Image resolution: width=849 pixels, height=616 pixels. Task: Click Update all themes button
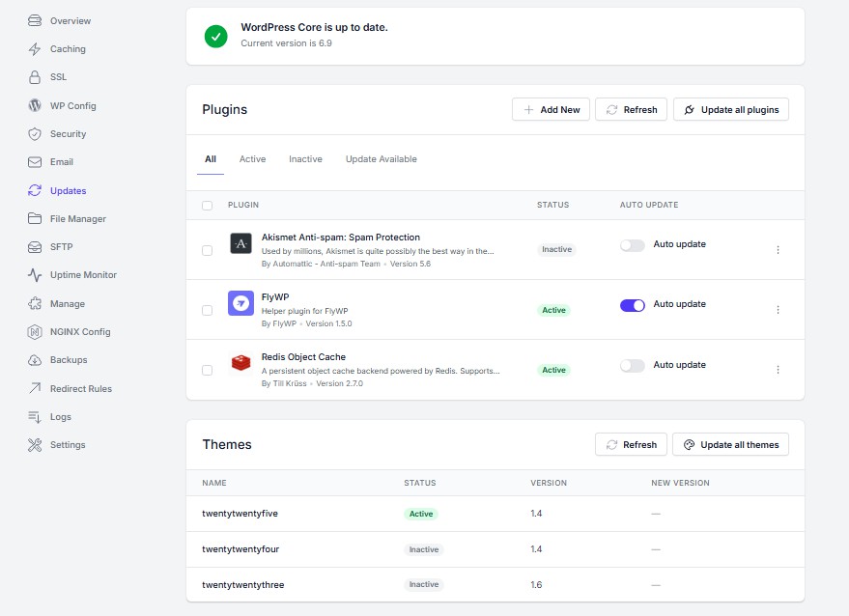[730, 444]
